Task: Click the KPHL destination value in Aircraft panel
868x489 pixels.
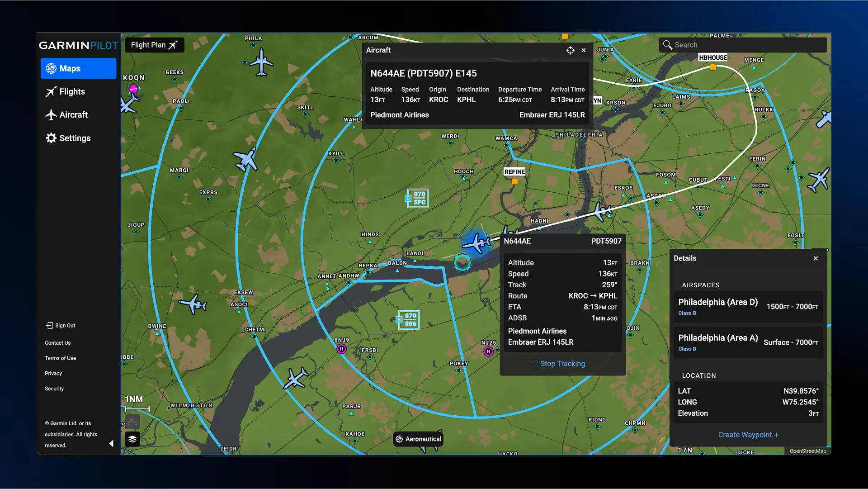Action: pos(466,100)
